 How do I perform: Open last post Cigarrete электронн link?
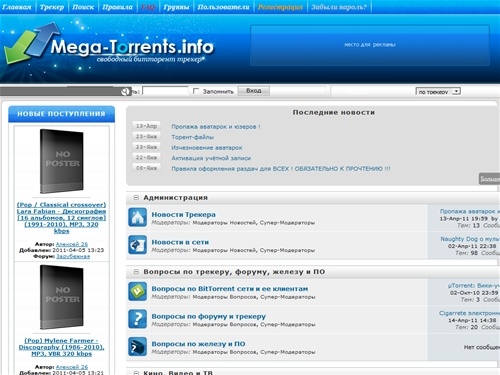pyautogui.click(x=469, y=313)
